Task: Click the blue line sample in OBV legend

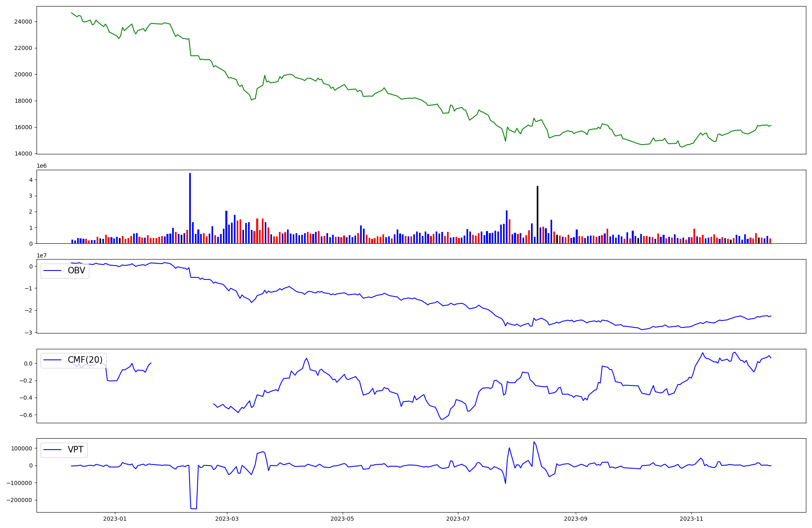Action: tap(52, 270)
